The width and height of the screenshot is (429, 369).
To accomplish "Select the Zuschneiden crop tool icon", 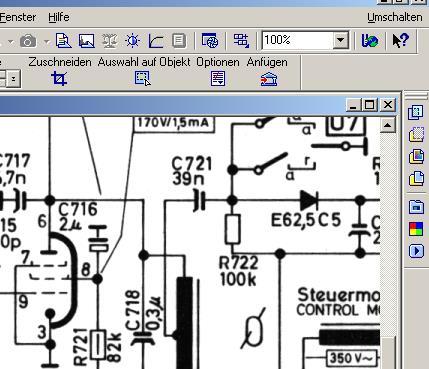I will coord(59,79).
